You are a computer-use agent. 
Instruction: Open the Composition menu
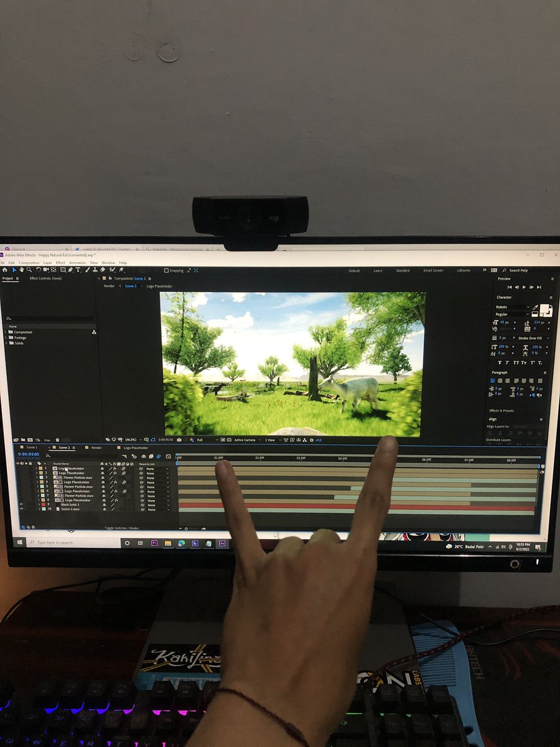(29, 263)
